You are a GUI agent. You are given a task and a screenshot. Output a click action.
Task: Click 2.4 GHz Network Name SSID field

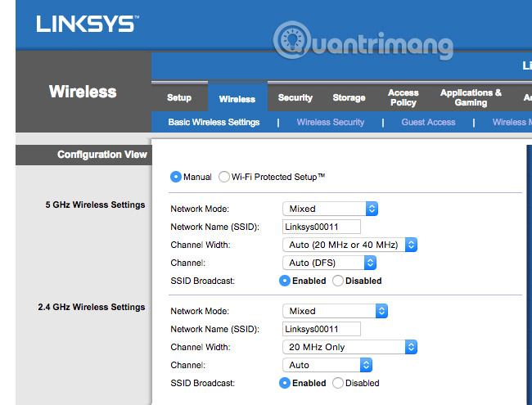point(322,329)
